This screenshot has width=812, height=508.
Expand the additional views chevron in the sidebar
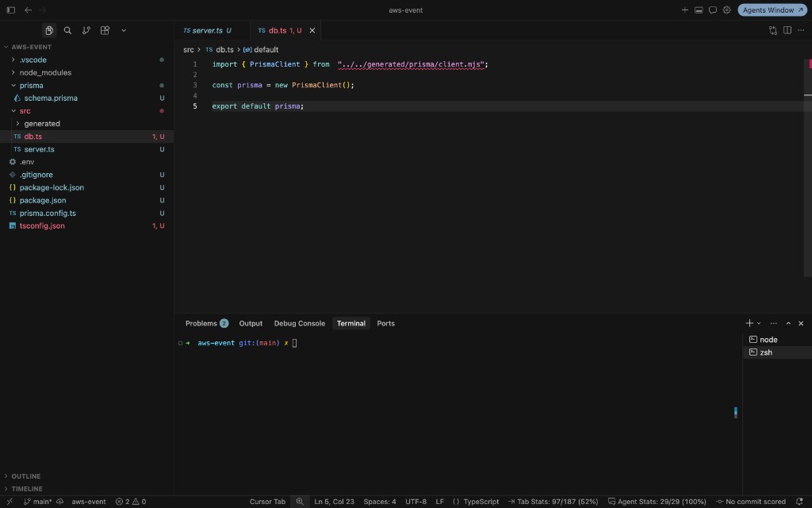pyautogui.click(x=124, y=31)
